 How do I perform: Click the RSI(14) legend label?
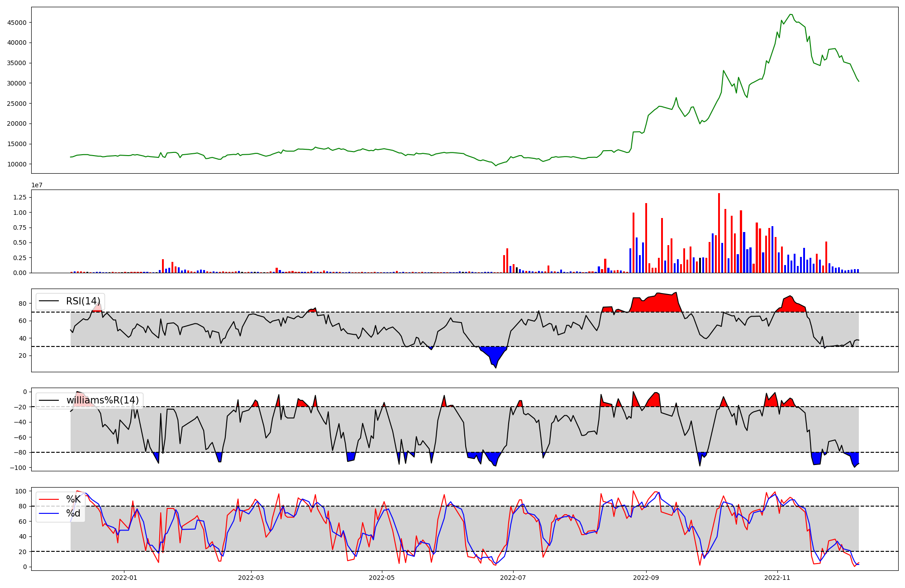(x=83, y=301)
